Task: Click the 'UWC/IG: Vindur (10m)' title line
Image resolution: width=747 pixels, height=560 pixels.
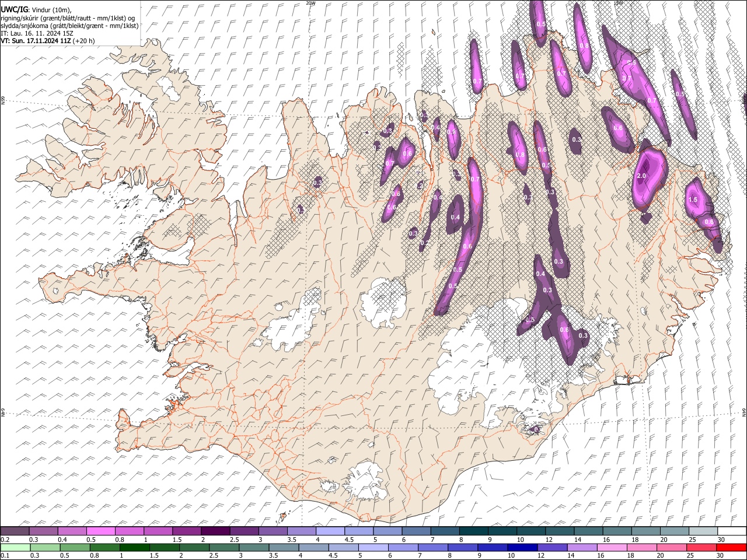Action: tap(36, 9)
